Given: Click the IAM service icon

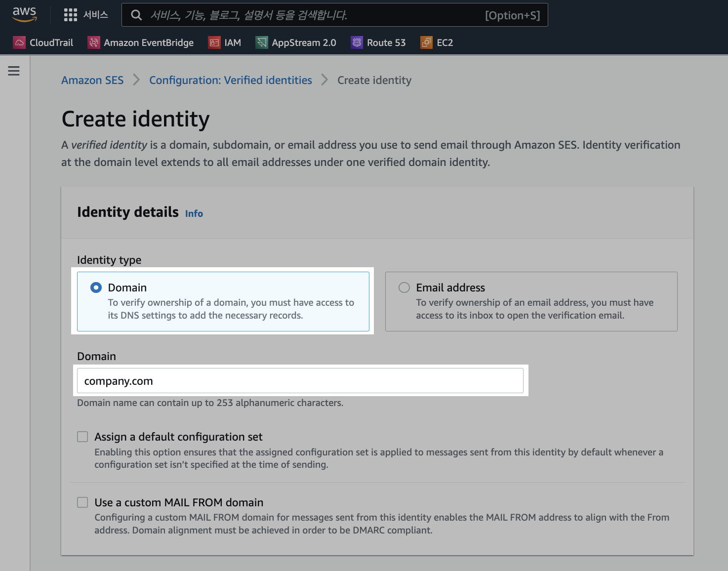Looking at the screenshot, I should click(214, 42).
